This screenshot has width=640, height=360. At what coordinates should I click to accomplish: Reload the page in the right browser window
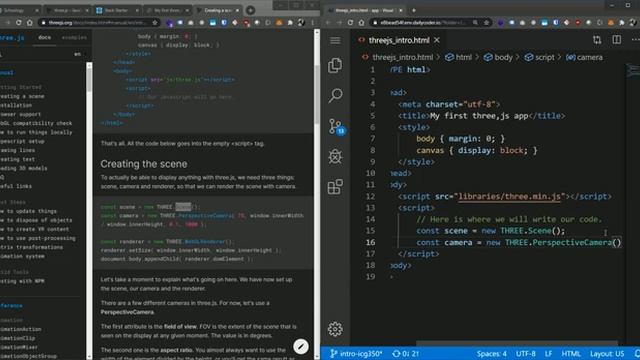(x=350, y=23)
